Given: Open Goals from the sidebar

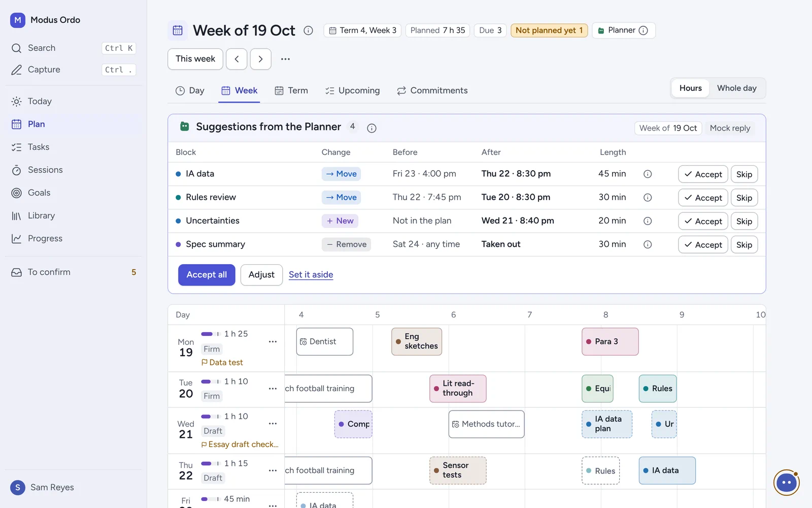Looking at the screenshot, I should click(74, 193).
